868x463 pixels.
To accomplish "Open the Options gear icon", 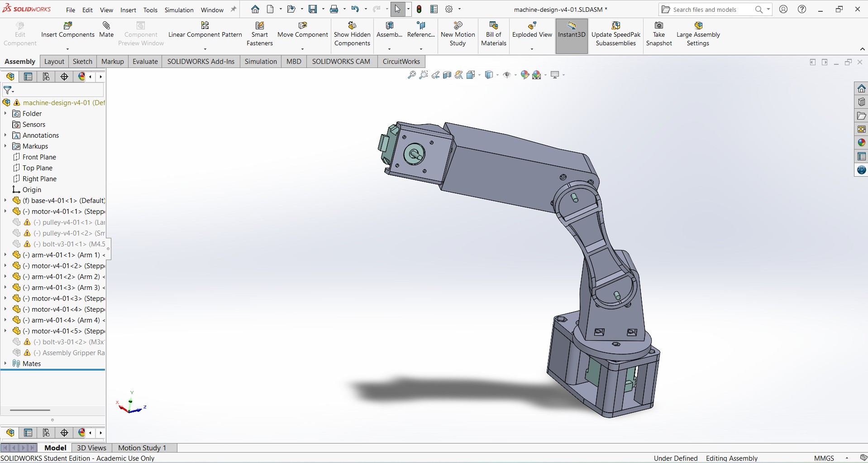I will [x=449, y=9].
